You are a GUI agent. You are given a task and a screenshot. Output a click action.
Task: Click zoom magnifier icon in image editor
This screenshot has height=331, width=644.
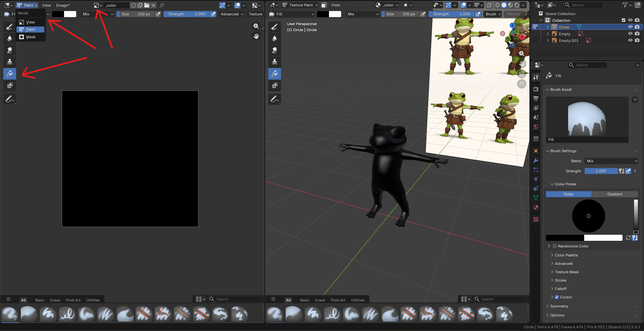(256, 26)
